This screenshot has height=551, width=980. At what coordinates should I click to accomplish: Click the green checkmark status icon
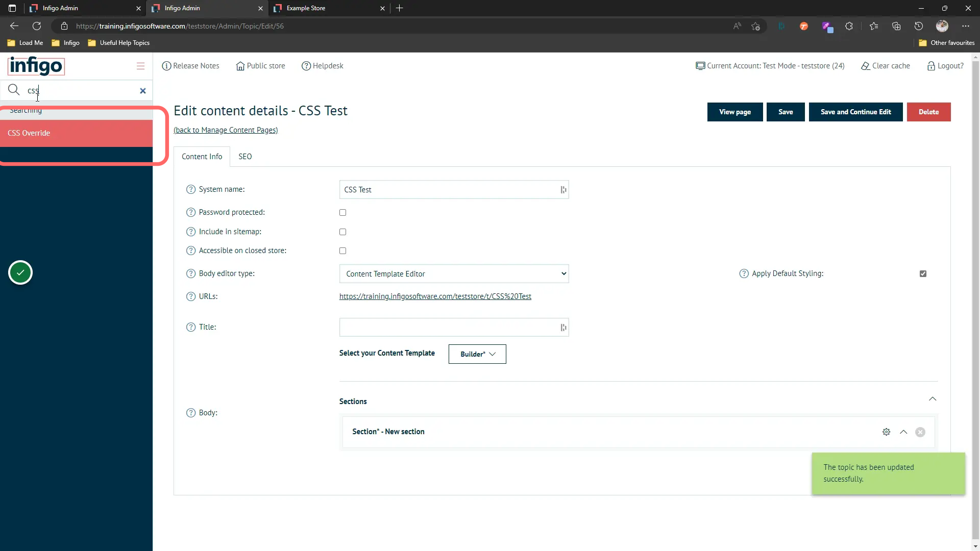click(x=20, y=272)
